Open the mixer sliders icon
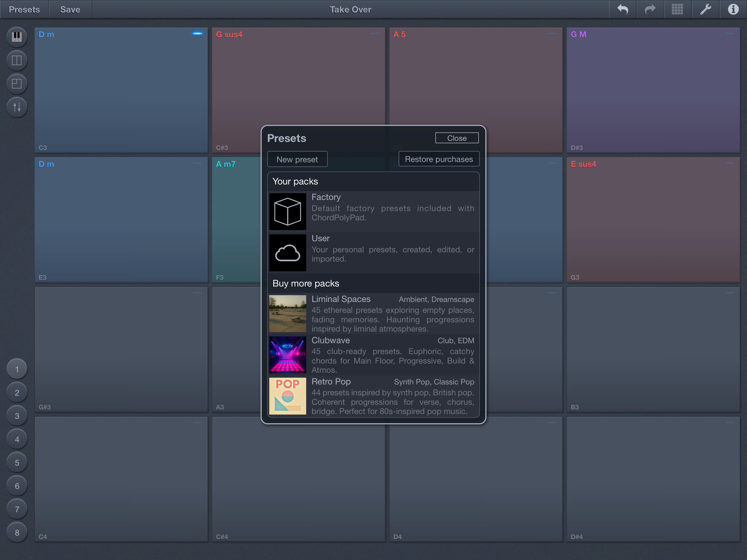This screenshot has width=747, height=560. pos(17,107)
